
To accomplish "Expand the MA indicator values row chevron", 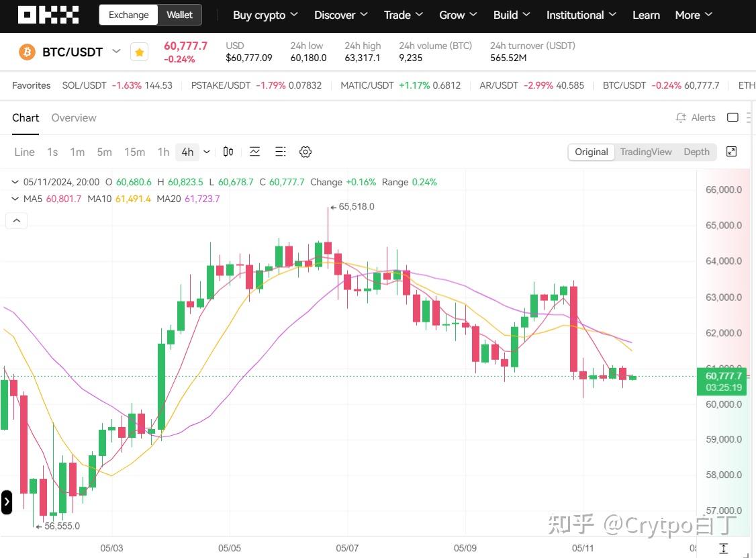I will (15, 199).
